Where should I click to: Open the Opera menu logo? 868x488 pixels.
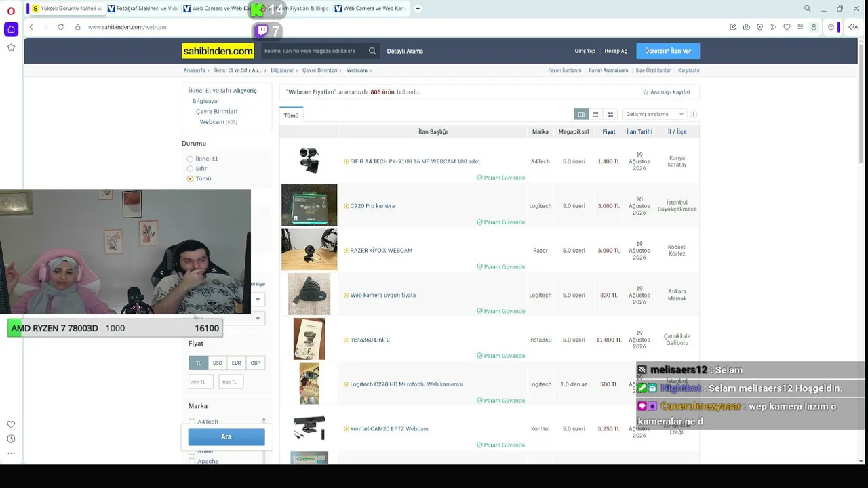tap(11, 10)
